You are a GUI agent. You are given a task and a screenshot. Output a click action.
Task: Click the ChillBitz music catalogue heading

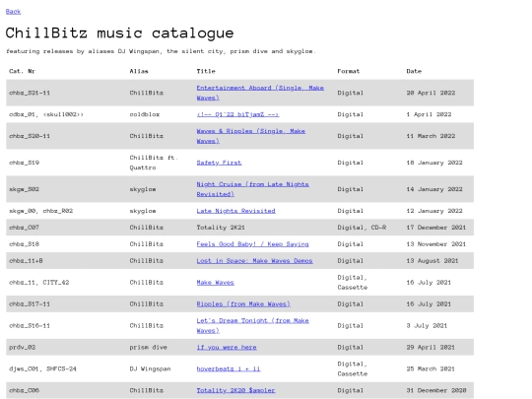coord(119,33)
